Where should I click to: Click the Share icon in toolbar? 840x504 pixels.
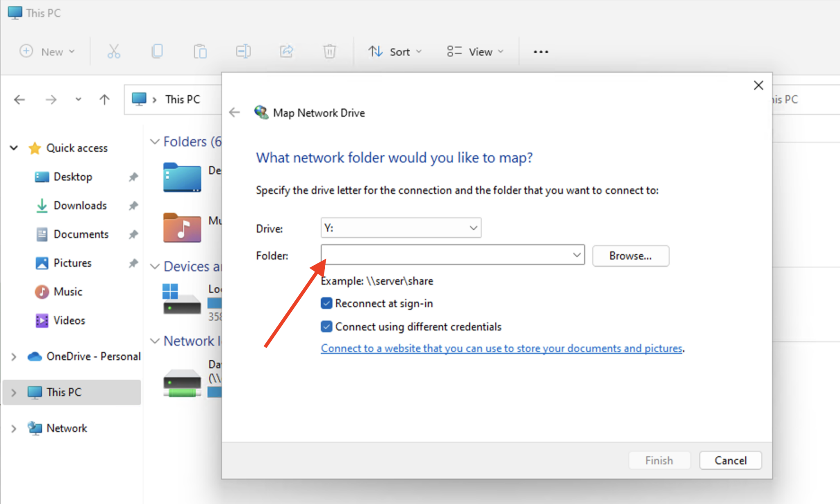point(287,52)
